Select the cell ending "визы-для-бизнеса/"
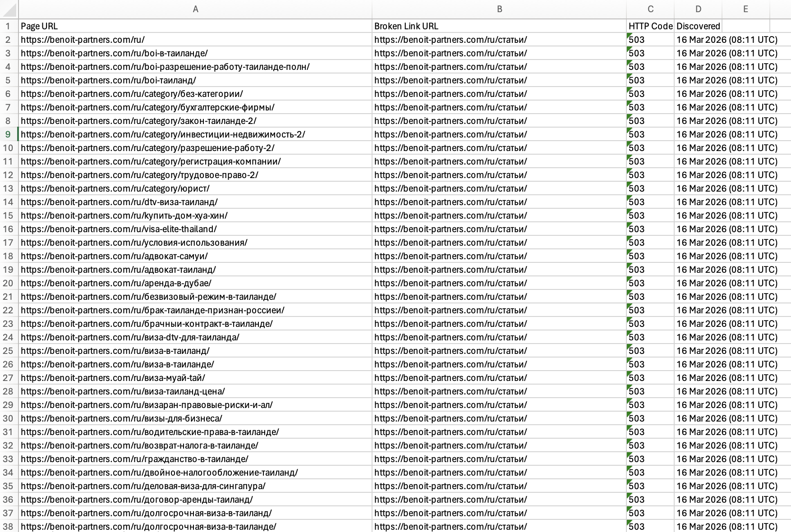791x532 pixels. (195, 418)
